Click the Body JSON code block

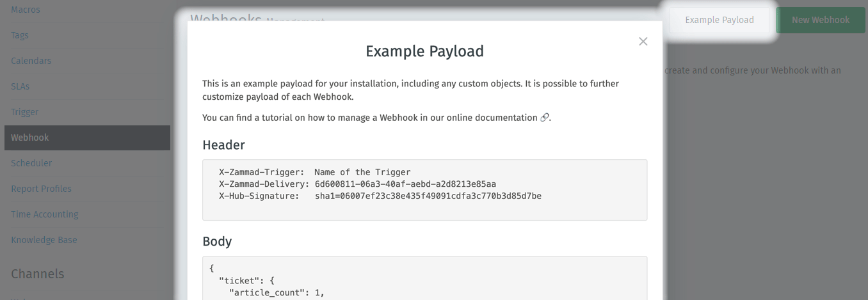coord(424,278)
